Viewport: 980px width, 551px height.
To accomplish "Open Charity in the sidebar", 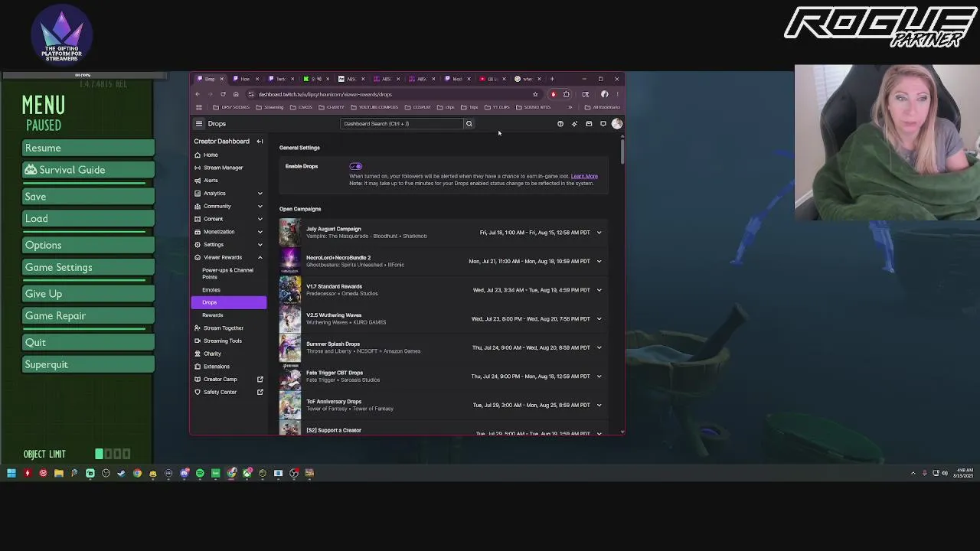I will pyautogui.click(x=229, y=354).
